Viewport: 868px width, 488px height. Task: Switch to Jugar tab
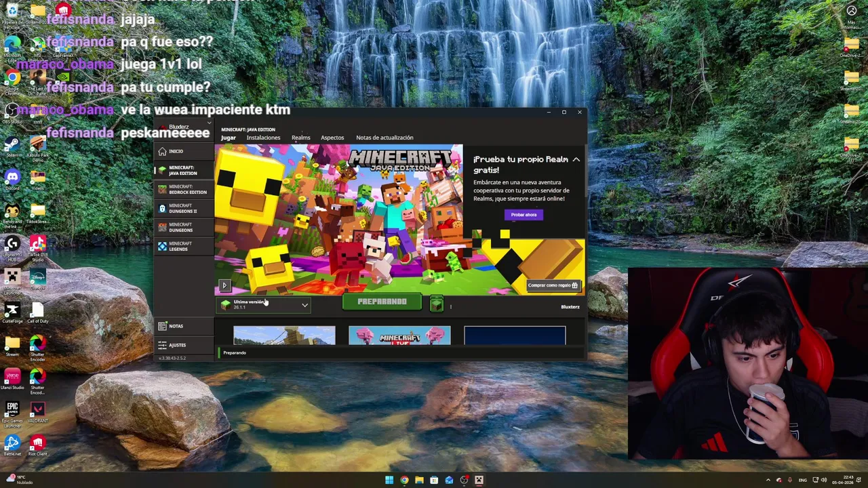pos(228,138)
